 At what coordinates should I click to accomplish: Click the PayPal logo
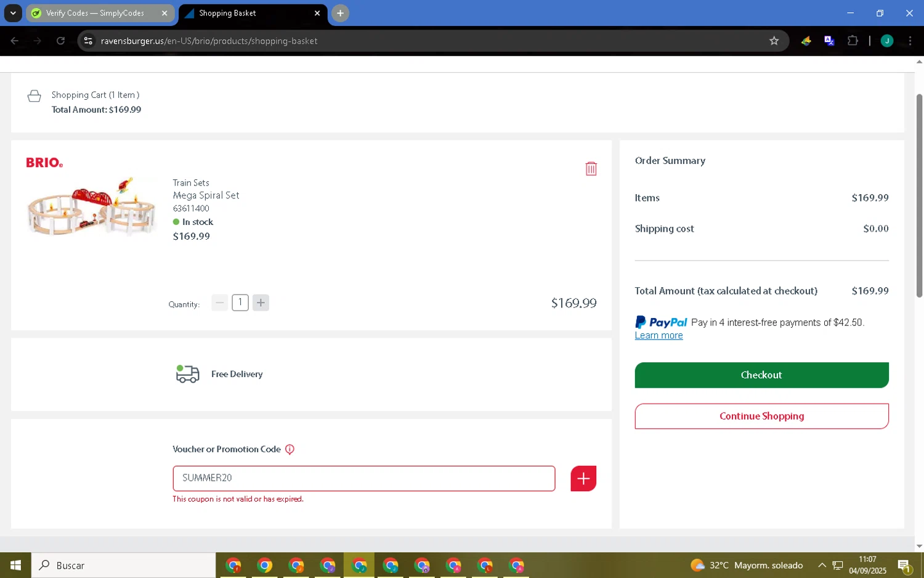(x=661, y=322)
